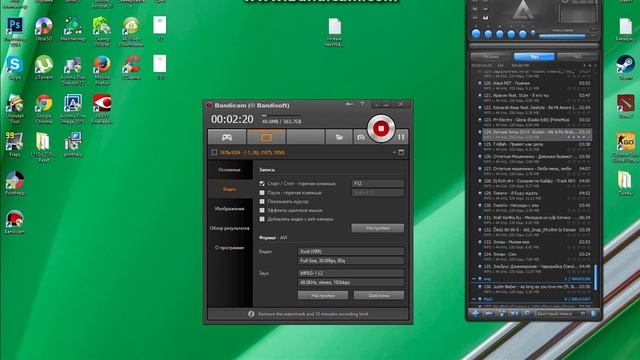Open the Видео tab in Bandicam
Viewport: 640px width, 360px height.
pyautogui.click(x=230, y=189)
